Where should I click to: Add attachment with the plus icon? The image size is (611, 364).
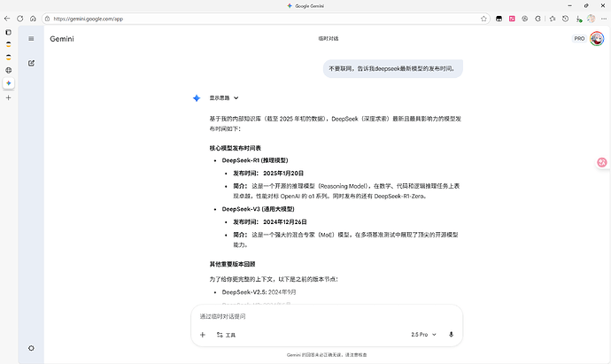203,335
